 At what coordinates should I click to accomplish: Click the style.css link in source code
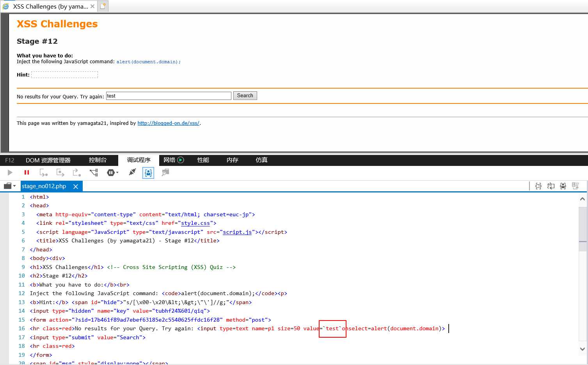click(x=195, y=223)
